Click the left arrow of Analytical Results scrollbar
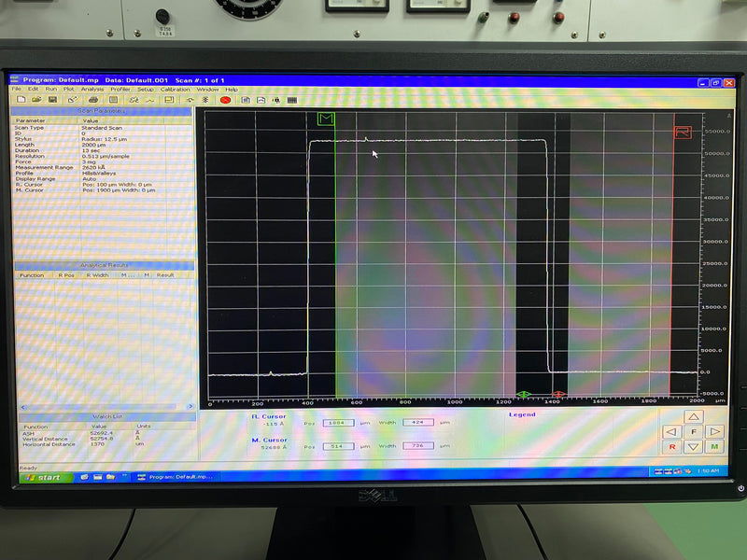Viewport: 747px width, 560px height. (x=22, y=407)
